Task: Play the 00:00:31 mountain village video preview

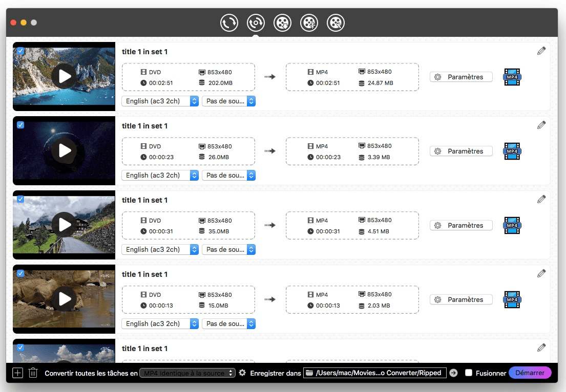Action: coord(64,225)
